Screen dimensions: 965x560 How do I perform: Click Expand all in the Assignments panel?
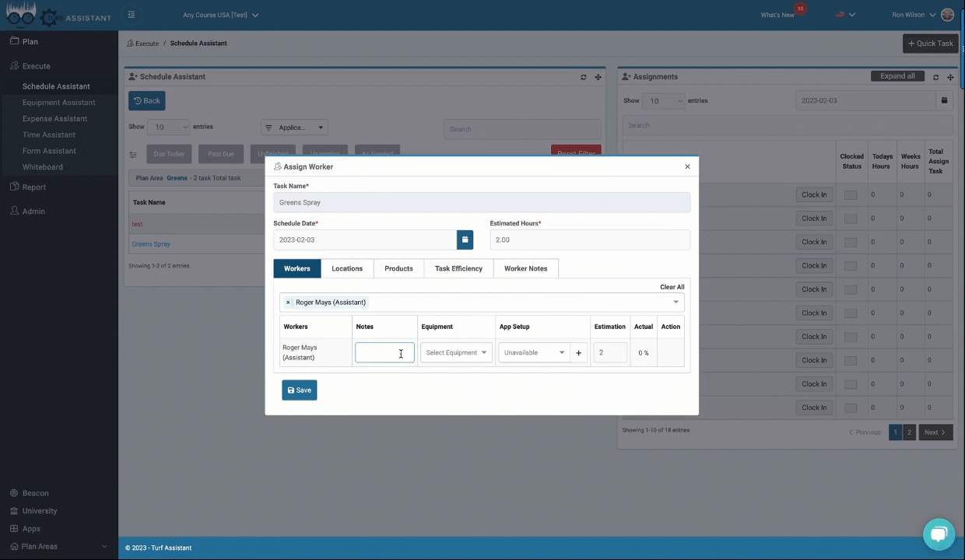(x=897, y=76)
